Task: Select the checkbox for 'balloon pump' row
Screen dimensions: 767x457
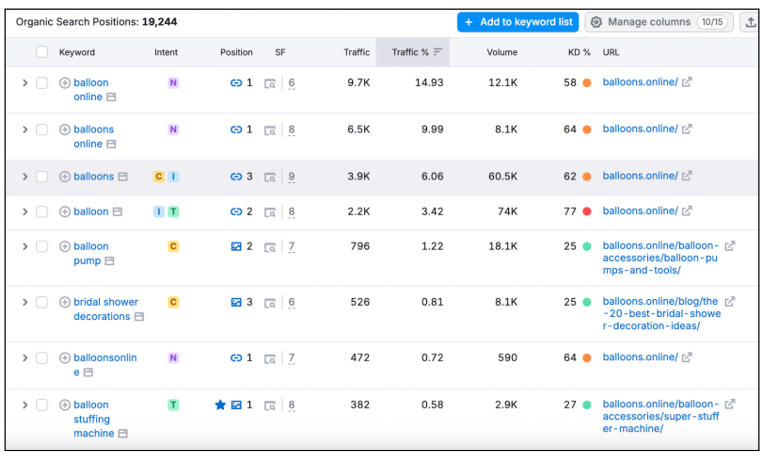Action: pos(42,246)
